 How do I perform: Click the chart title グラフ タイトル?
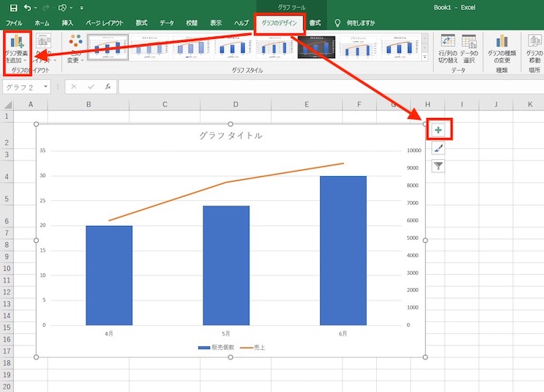click(230, 136)
